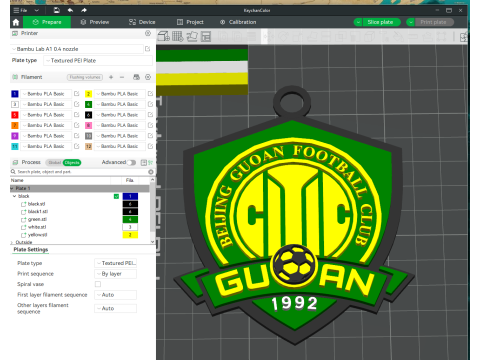480x360 pixels.
Task: Switch Process mode to Global
Action: (x=54, y=163)
